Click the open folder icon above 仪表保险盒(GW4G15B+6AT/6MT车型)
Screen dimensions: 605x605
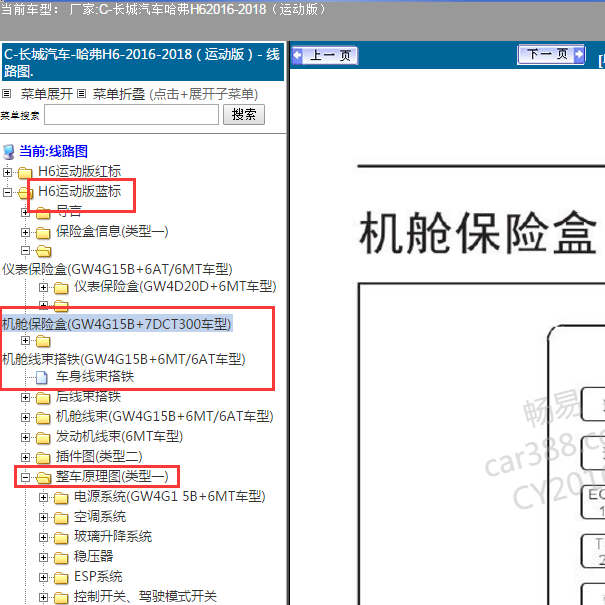click(x=44, y=251)
